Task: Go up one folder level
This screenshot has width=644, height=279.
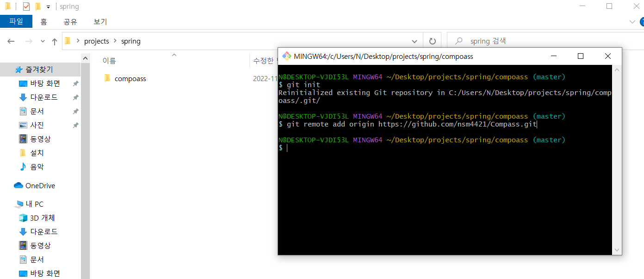Action: 55,41
